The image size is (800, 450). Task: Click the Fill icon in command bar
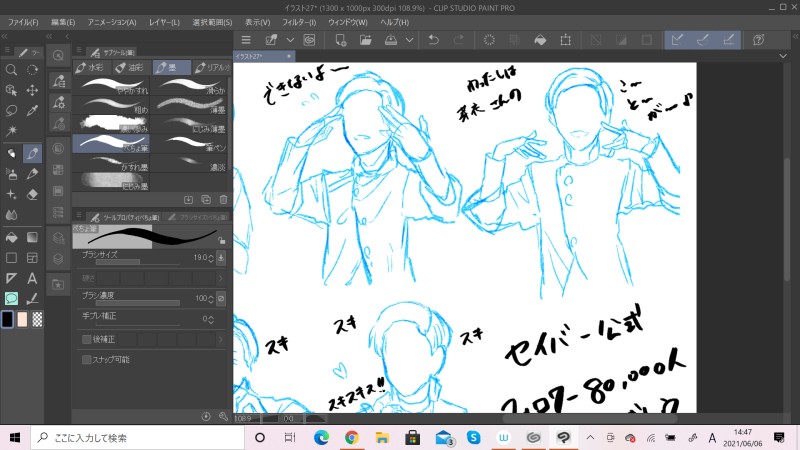click(x=540, y=40)
